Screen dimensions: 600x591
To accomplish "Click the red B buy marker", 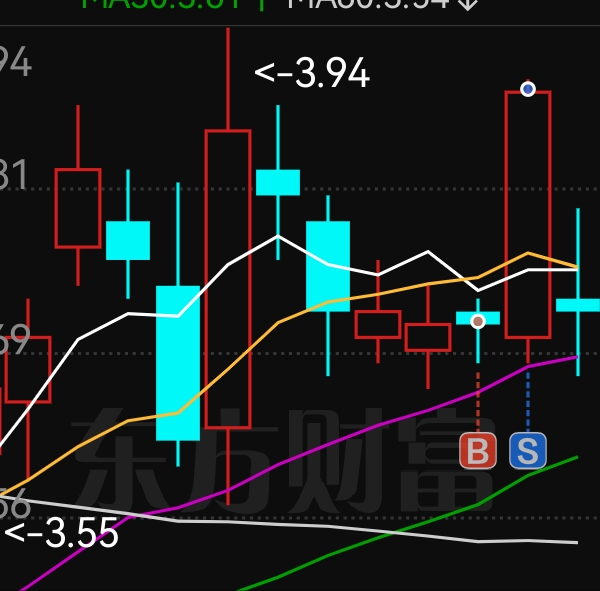I will pos(478,451).
